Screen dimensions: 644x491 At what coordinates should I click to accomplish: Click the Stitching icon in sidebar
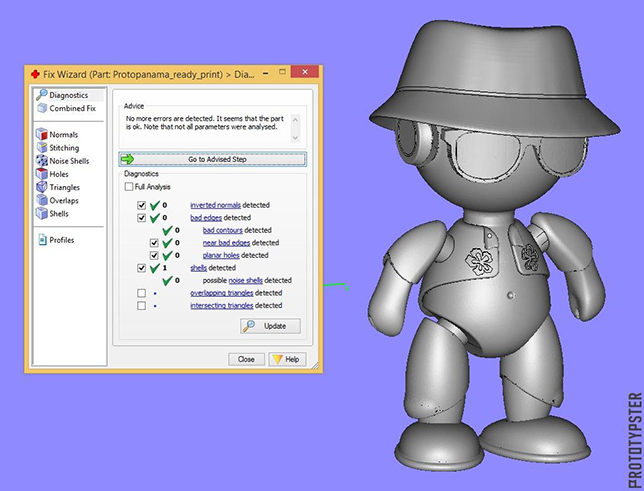pyautogui.click(x=42, y=148)
